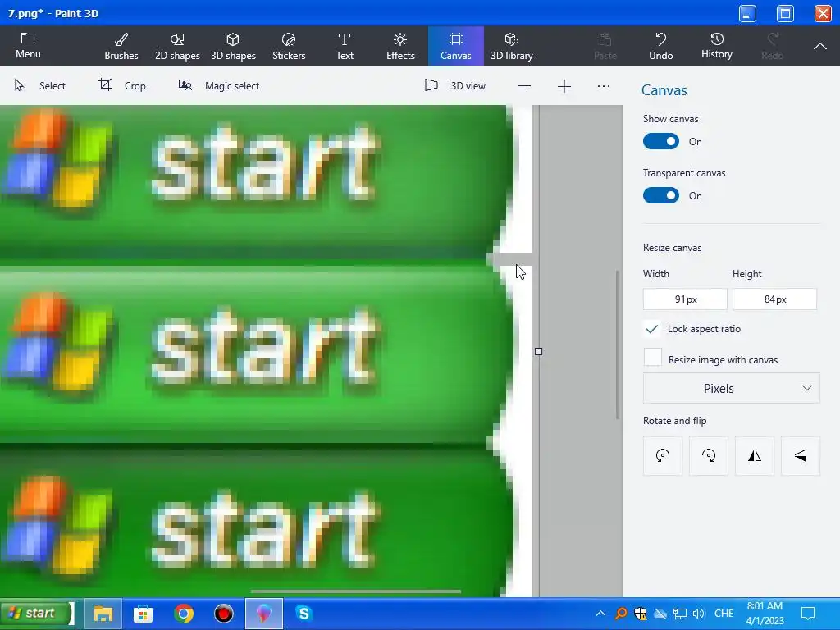The width and height of the screenshot is (840, 630).
Task: Open the 3D library
Action: click(512, 46)
